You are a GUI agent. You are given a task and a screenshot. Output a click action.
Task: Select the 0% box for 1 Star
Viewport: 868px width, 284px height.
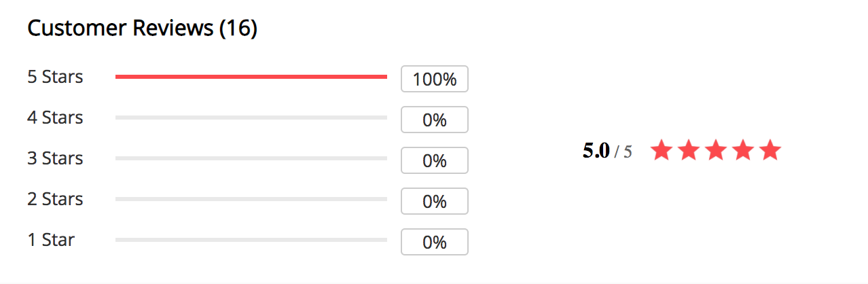(435, 242)
